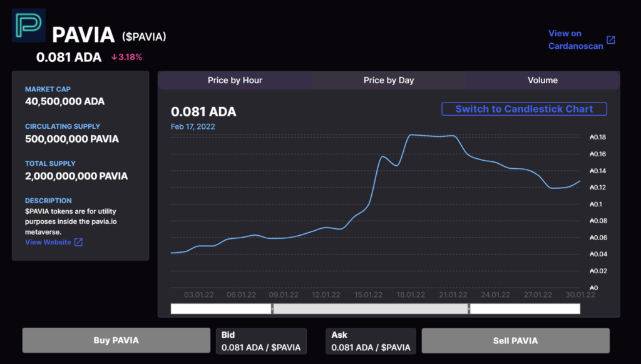Click the left handle of the range slider
This screenshot has width=641, height=364.
point(272,308)
